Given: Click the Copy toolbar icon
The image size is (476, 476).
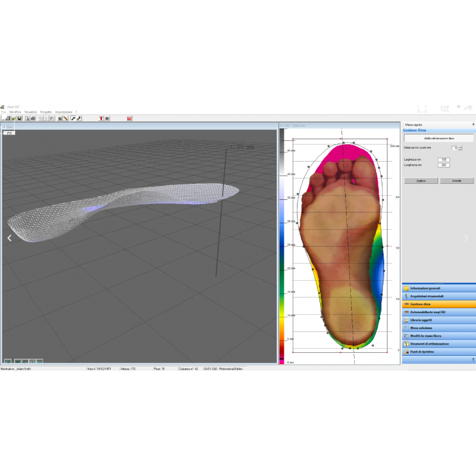Looking at the screenshot, I should pos(40,118).
